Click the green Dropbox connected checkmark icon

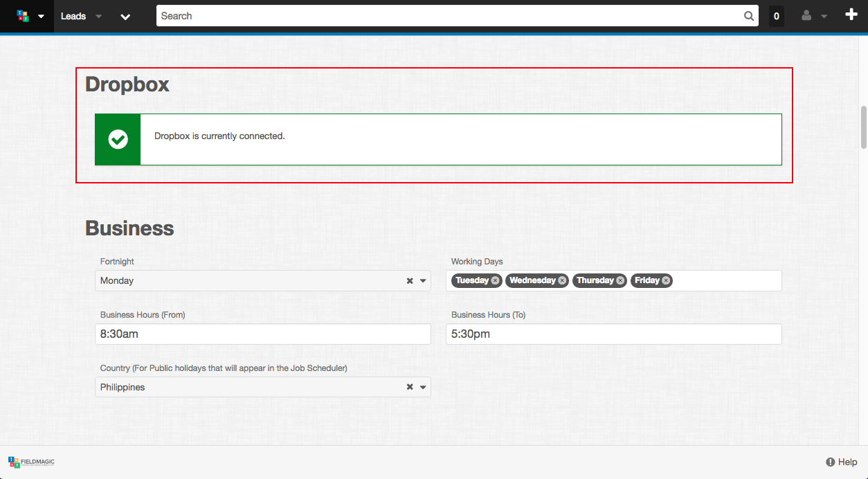pyautogui.click(x=118, y=139)
